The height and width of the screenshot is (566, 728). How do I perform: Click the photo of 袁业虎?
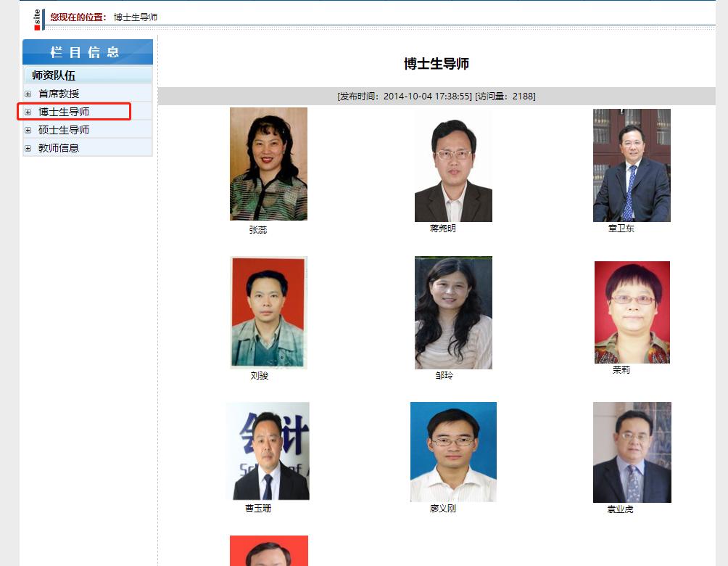632,451
